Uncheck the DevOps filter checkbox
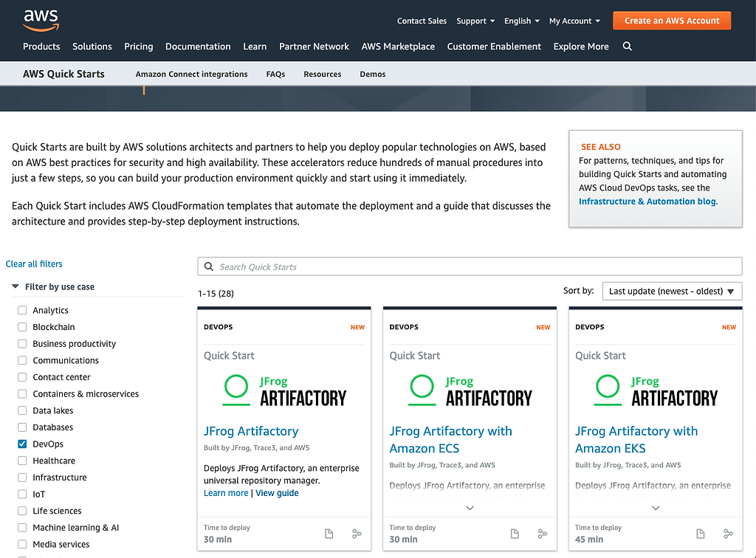This screenshot has width=756, height=558. 22,444
